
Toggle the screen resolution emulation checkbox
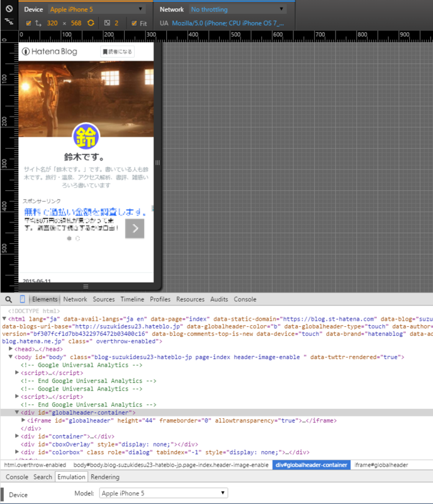point(28,23)
